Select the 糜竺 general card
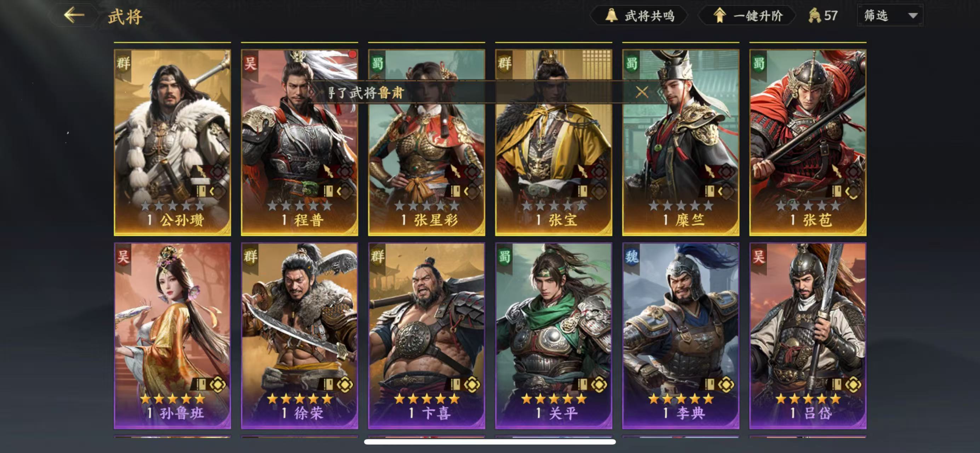 tap(681, 142)
